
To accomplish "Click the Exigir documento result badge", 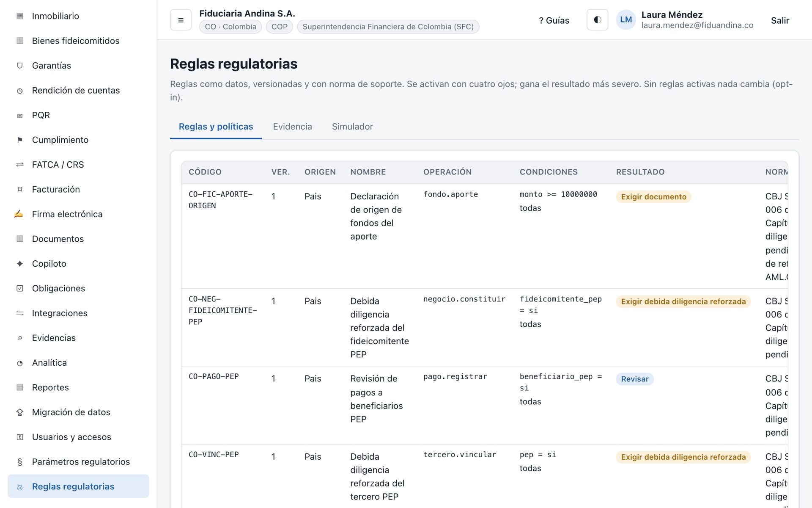I will [653, 197].
